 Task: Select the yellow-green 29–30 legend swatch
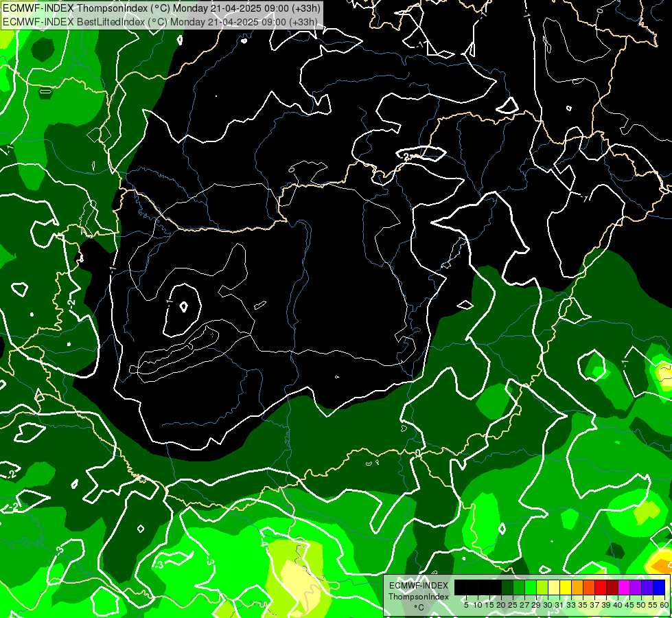[x=542, y=588]
